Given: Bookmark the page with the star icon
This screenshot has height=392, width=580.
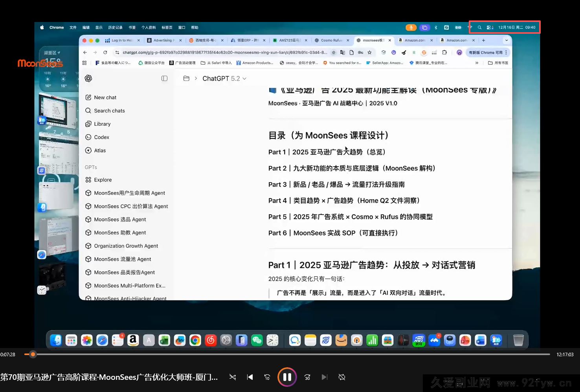Looking at the screenshot, I should tap(370, 52).
